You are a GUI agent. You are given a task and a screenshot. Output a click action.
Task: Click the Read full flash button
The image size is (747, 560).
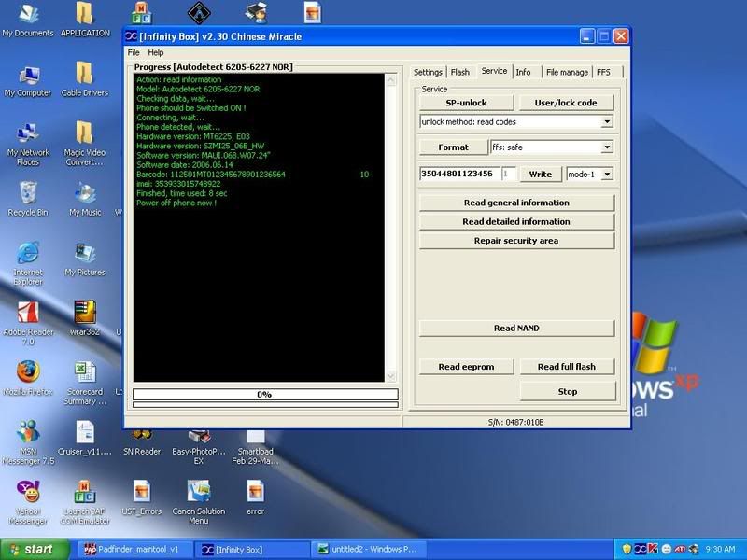coord(567,367)
